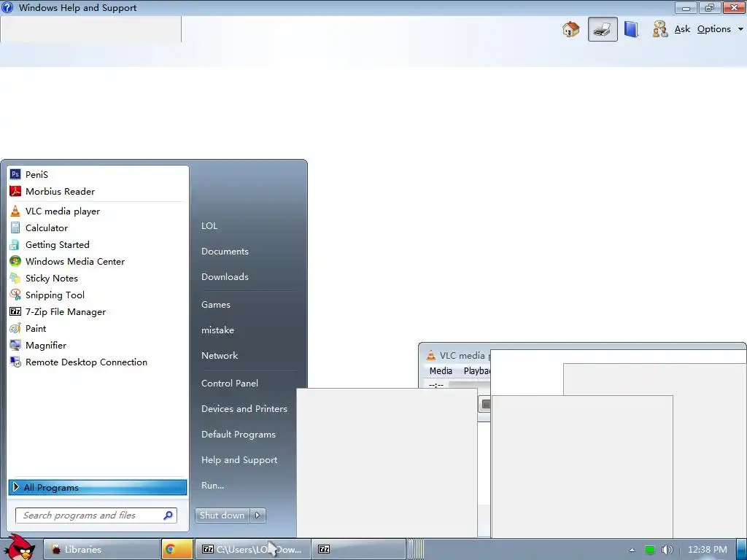Expand All Programs list
The width and height of the screenshot is (747, 560).
click(x=98, y=488)
